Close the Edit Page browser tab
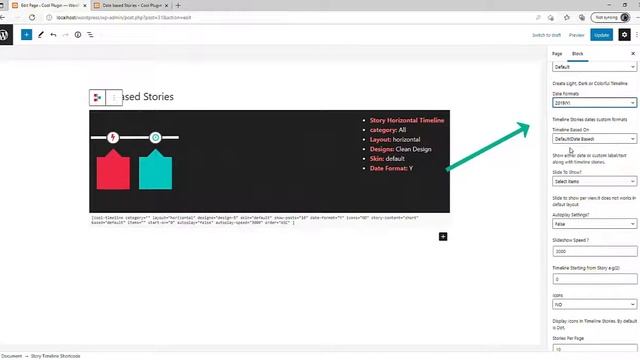 (x=85, y=6)
